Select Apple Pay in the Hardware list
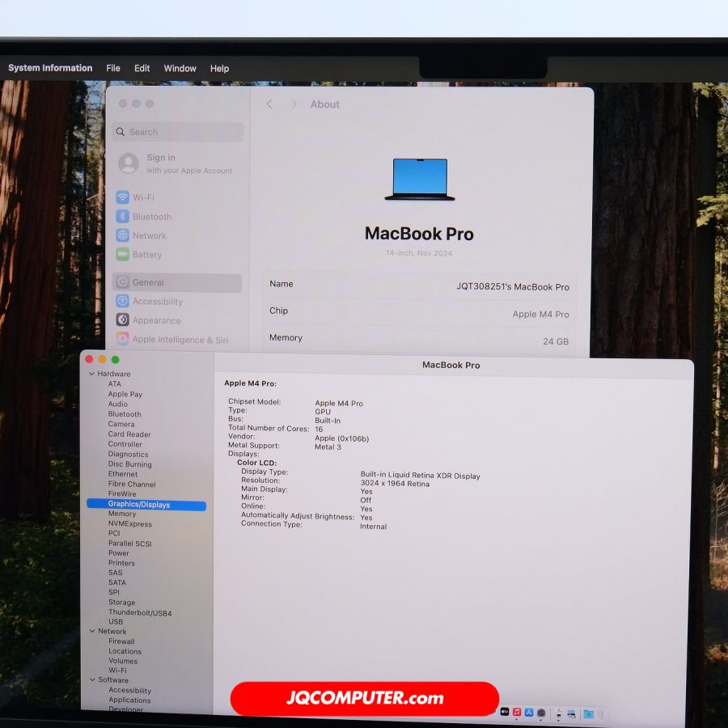 point(125,394)
